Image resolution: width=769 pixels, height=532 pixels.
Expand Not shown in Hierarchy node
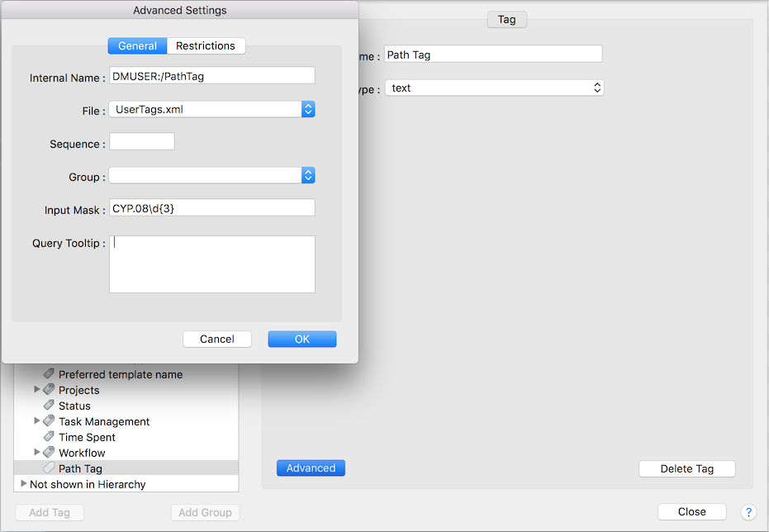23,483
